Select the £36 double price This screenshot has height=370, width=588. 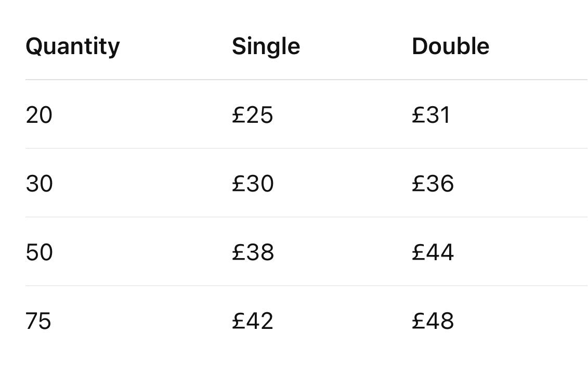(433, 184)
